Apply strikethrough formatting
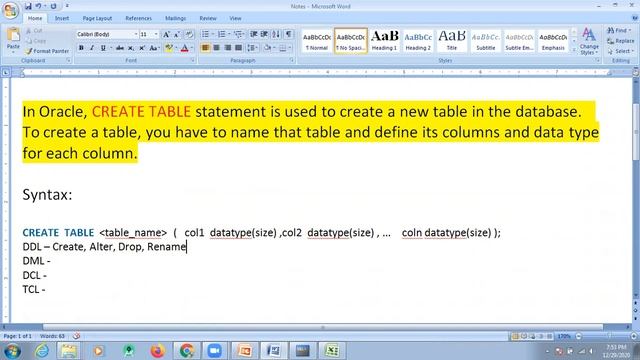The height and width of the screenshot is (360, 640). (120, 48)
